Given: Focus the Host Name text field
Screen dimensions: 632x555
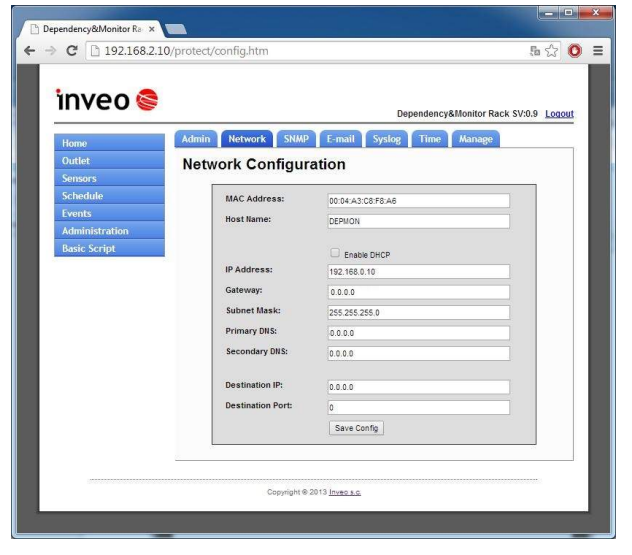Looking at the screenshot, I should point(418,221).
